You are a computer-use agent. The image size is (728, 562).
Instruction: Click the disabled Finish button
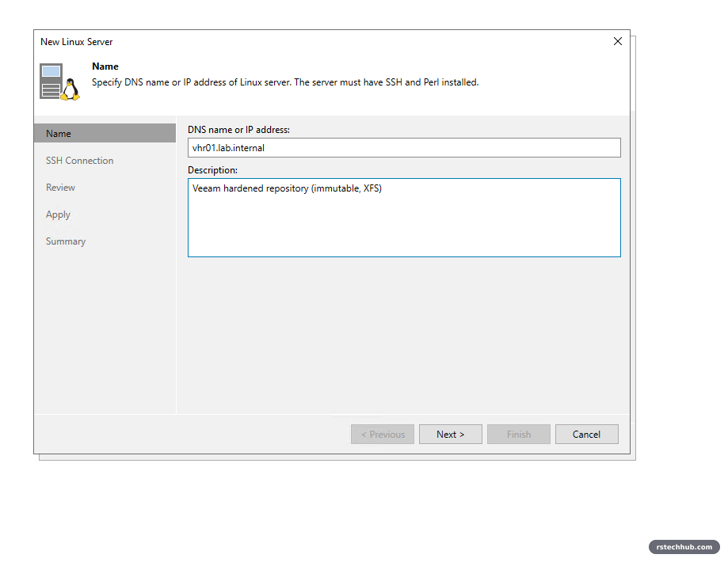[x=519, y=435]
